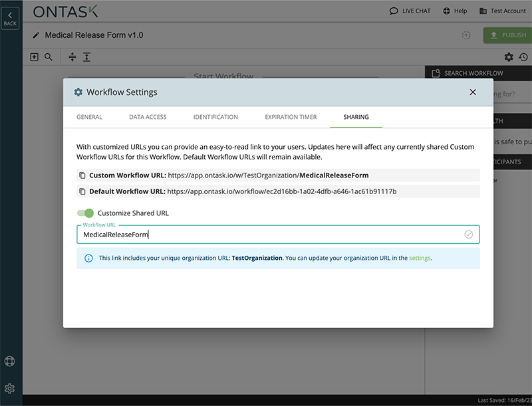Toggle Customize Shared URL switch

click(x=85, y=213)
